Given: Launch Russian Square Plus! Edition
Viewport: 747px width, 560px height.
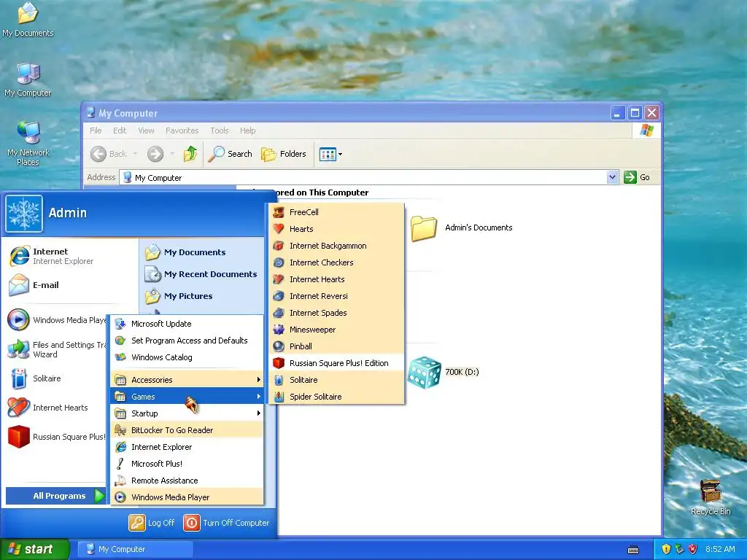Looking at the screenshot, I should 336,363.
